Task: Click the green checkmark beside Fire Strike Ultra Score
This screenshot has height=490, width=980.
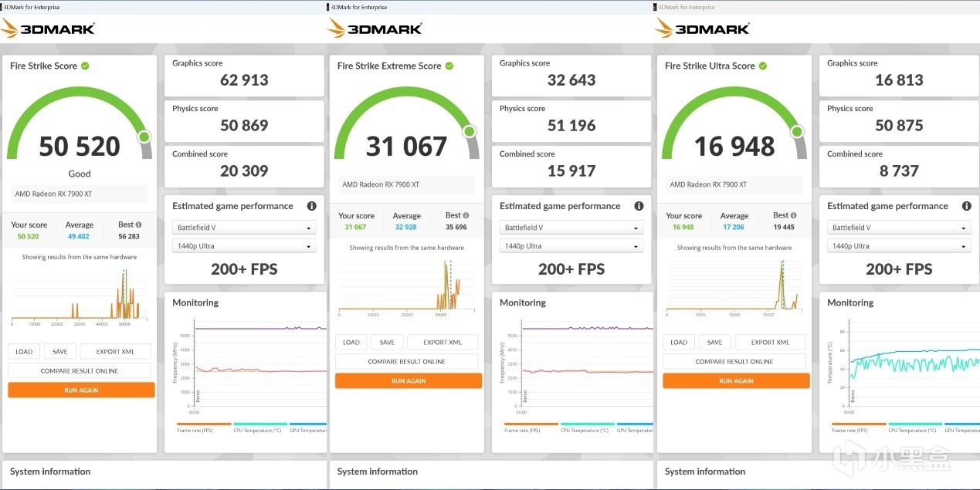Action: pyautogui.click(x=763, y=66)
